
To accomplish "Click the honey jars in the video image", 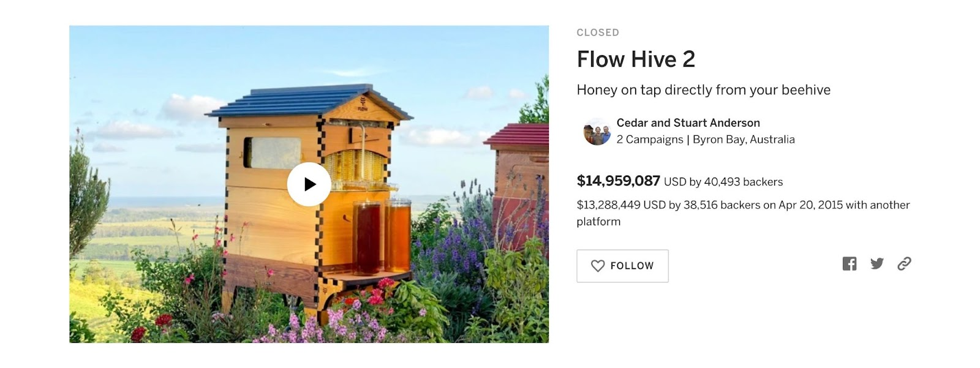I will point(382,235).
